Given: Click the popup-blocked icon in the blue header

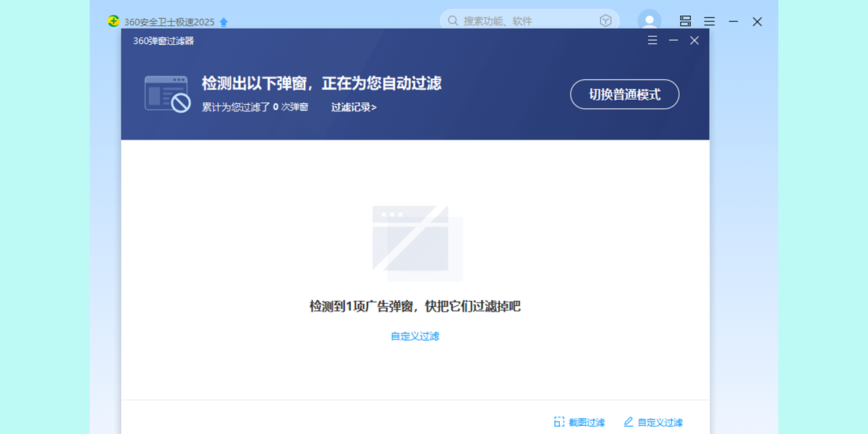Looking at the screenshot, I should (x=167, y=94).
